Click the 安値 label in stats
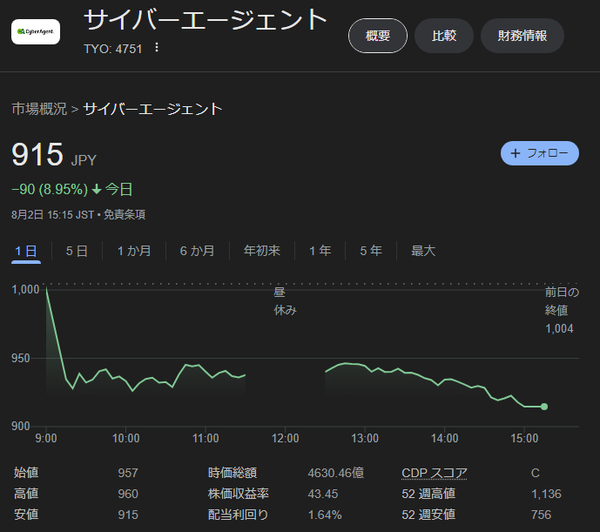This screenshot has width=600, height=532. [26, 514]
